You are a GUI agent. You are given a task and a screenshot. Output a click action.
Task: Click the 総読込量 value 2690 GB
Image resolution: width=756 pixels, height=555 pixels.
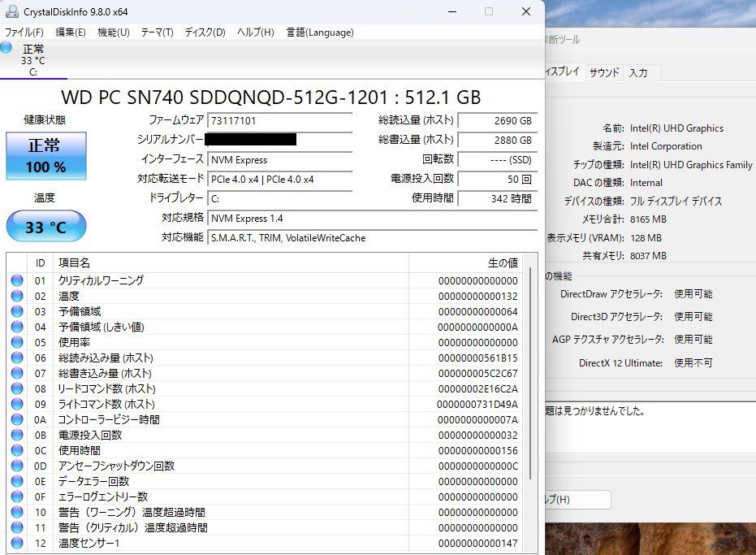click(x=498, y=120)
